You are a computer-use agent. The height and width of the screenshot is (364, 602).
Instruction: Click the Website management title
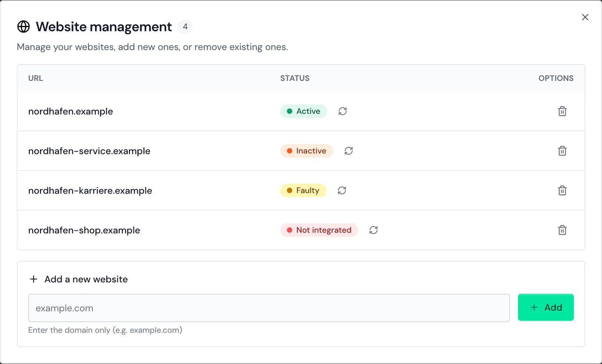[x=104, y=27]
